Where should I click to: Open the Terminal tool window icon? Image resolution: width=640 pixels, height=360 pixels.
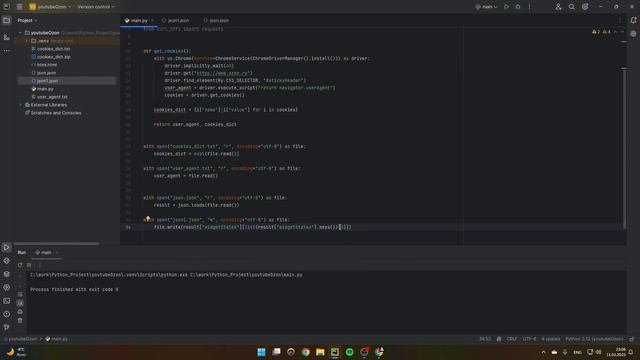[7, 301]
